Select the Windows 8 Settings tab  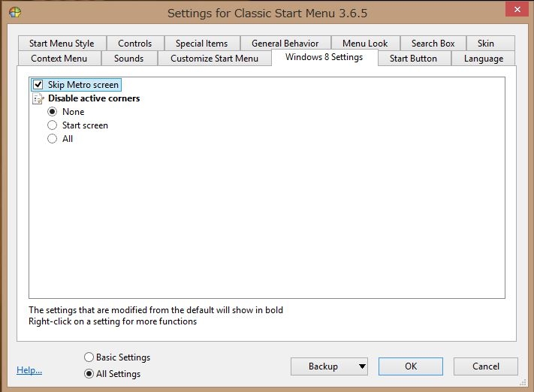pyautogui.click(x=324, y=57)
